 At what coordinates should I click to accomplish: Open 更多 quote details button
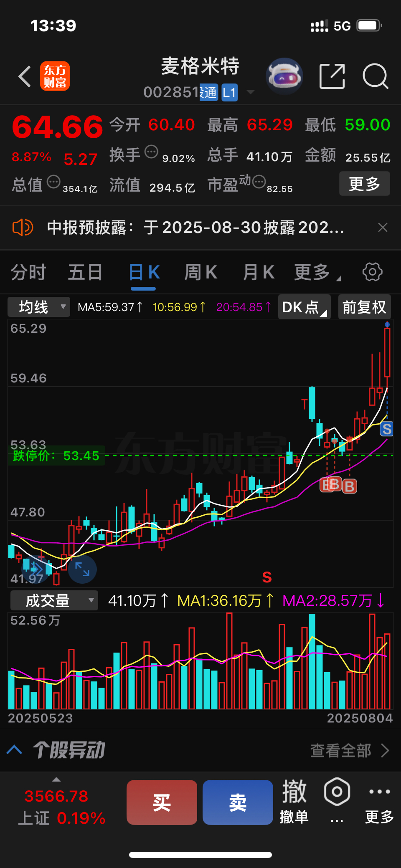364,183
